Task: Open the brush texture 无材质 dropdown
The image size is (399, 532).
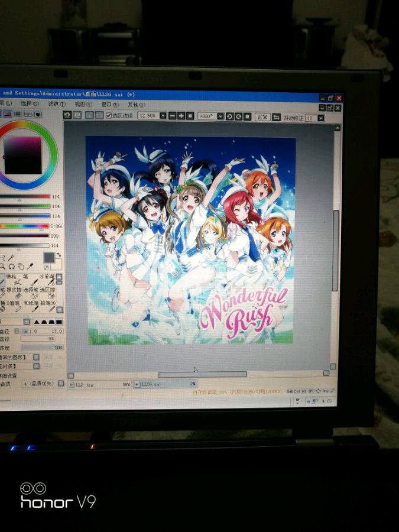Action: pyautogui.click(x=36, y=366)
